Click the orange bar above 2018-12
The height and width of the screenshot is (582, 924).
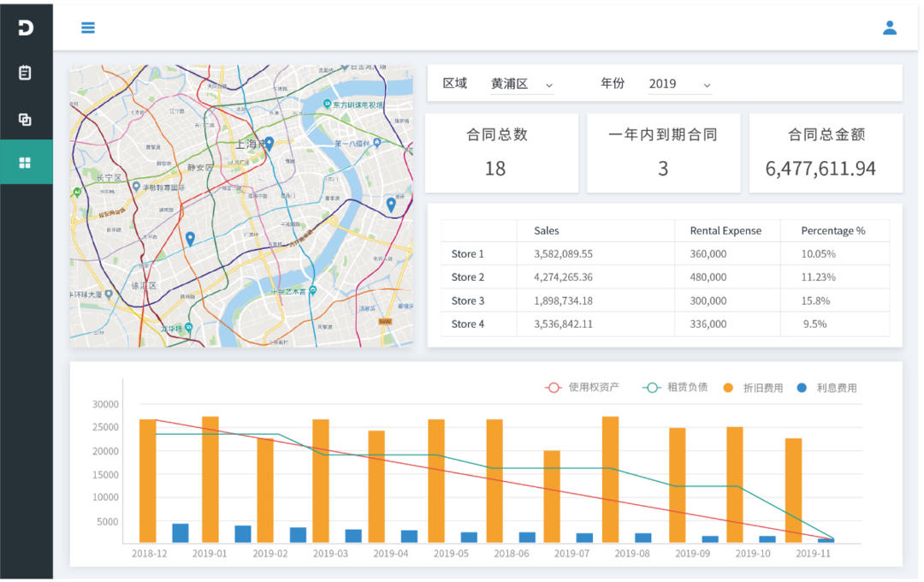click(x=147, y=481)
